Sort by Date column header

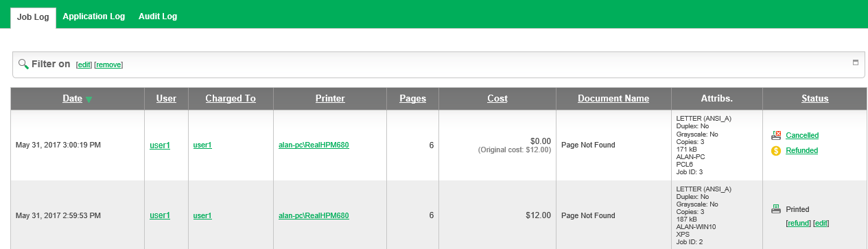[x=72, y=99]
